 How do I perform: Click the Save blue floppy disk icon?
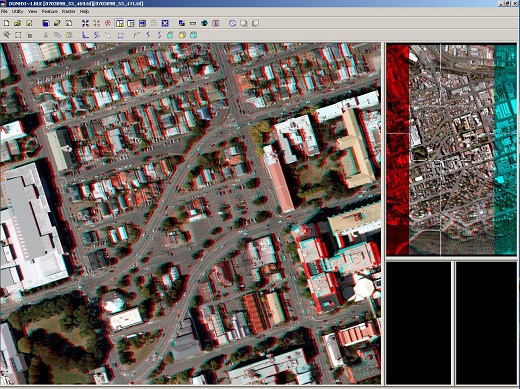pos(46,23)
